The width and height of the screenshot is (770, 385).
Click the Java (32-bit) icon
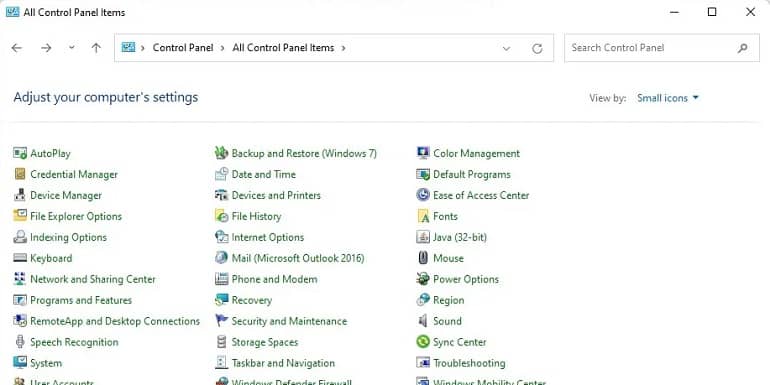coord(423,238)
